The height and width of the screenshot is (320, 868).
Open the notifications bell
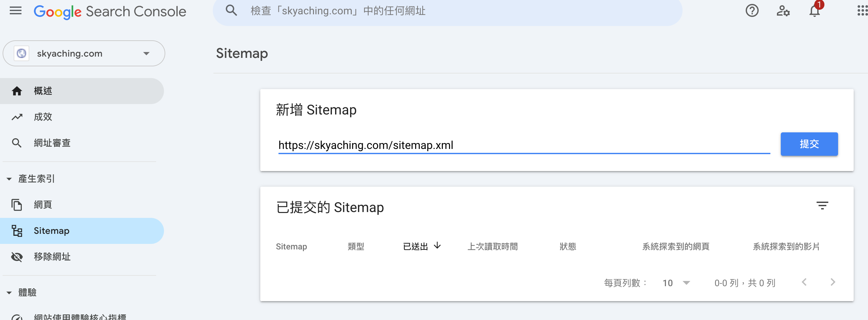pyautogui.click(x=814, y=11)
